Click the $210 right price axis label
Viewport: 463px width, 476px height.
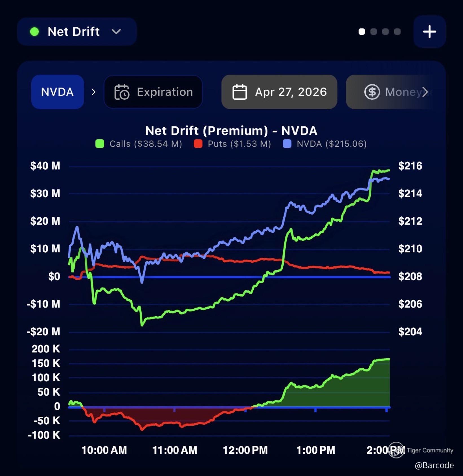pos(410,249)
